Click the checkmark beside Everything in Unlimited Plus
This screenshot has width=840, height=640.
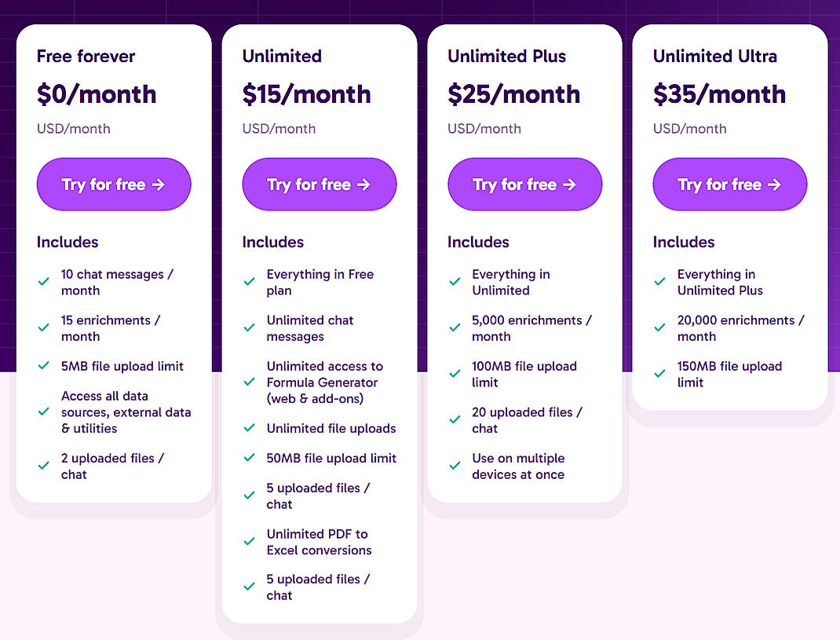coord(660,280)
